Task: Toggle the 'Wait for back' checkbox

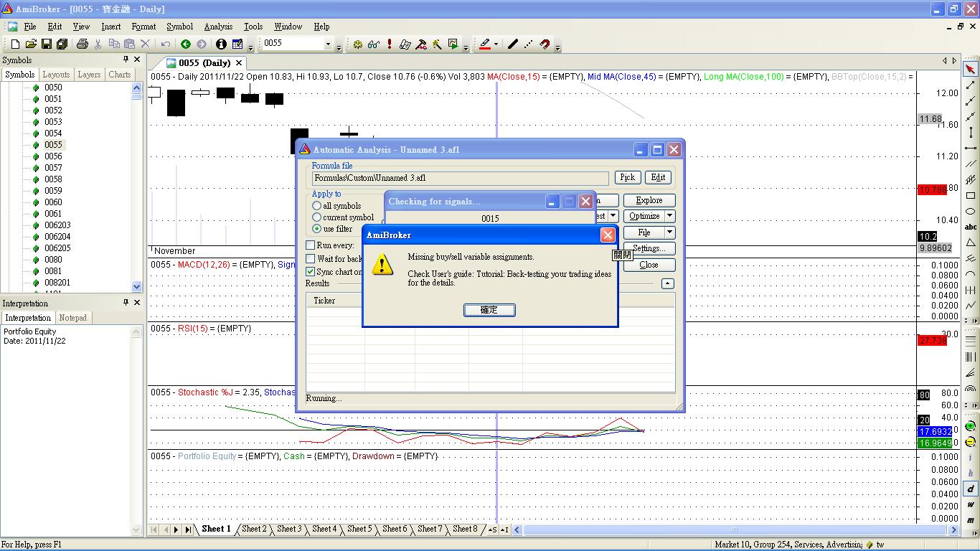Action: coord(311,259)
